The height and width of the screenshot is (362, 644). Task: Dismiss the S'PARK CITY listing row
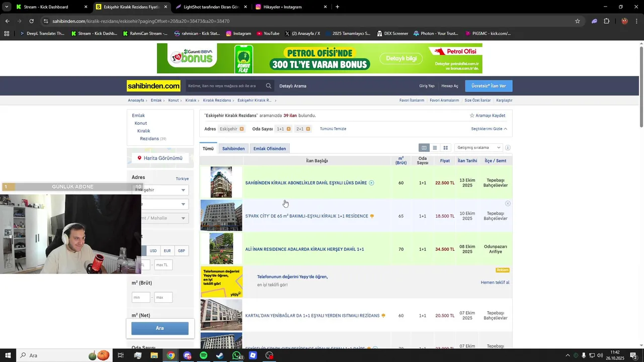(508, 204)
